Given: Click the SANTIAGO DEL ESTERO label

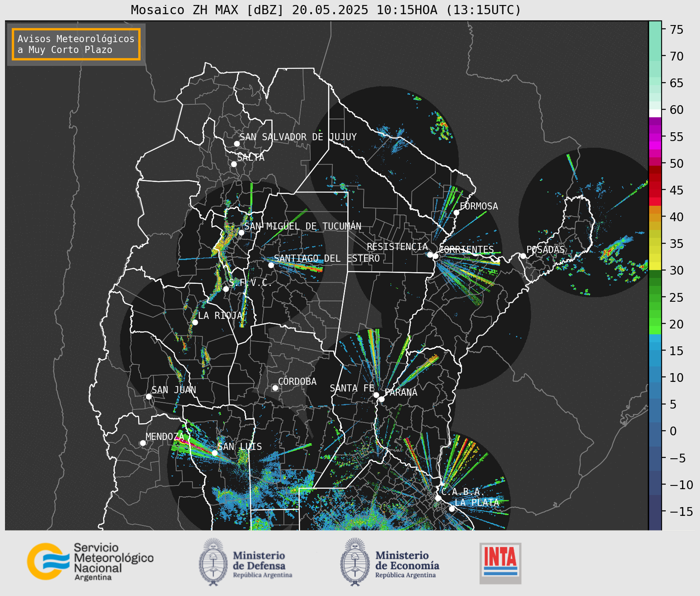Looking at the screenshot, I should pos(327,258).
